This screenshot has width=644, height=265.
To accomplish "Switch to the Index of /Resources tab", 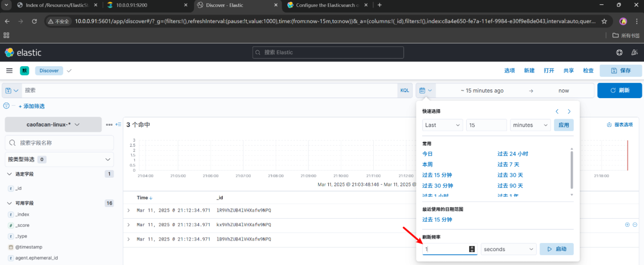I will tap(56, 5).
